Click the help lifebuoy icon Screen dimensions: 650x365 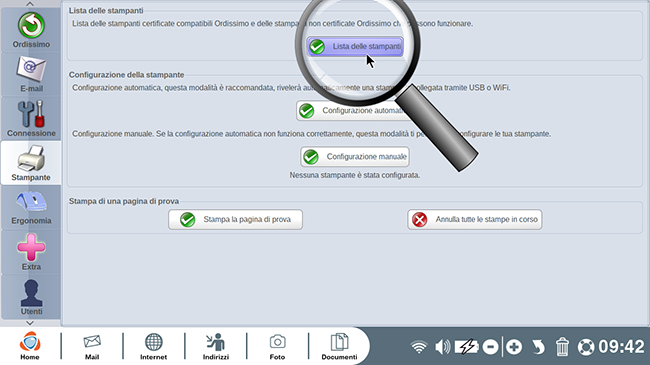click(586, 347)
